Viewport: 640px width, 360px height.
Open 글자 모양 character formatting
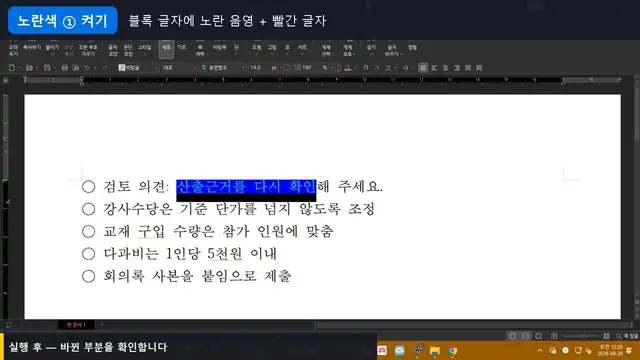(113, 50)
